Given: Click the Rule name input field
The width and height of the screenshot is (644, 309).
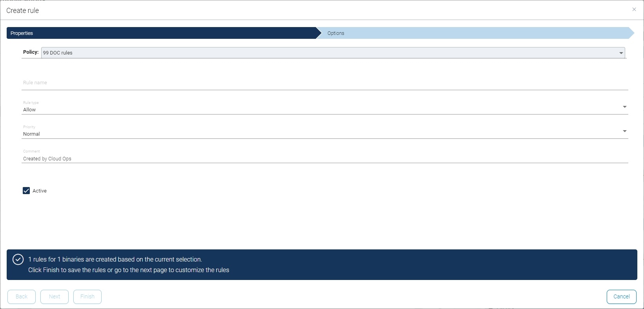Looking at the screenshot, I should (325, 83).
